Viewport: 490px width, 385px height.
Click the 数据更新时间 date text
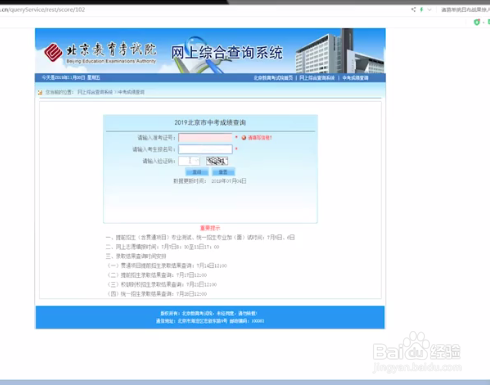pyautogui.click(x=210, y=181)
